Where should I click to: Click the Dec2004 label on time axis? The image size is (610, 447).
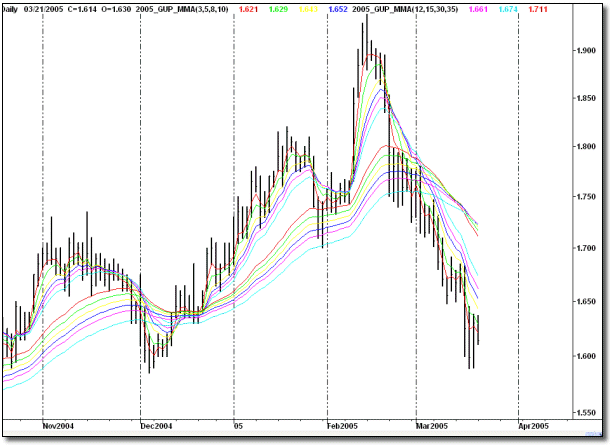(158, 425)
